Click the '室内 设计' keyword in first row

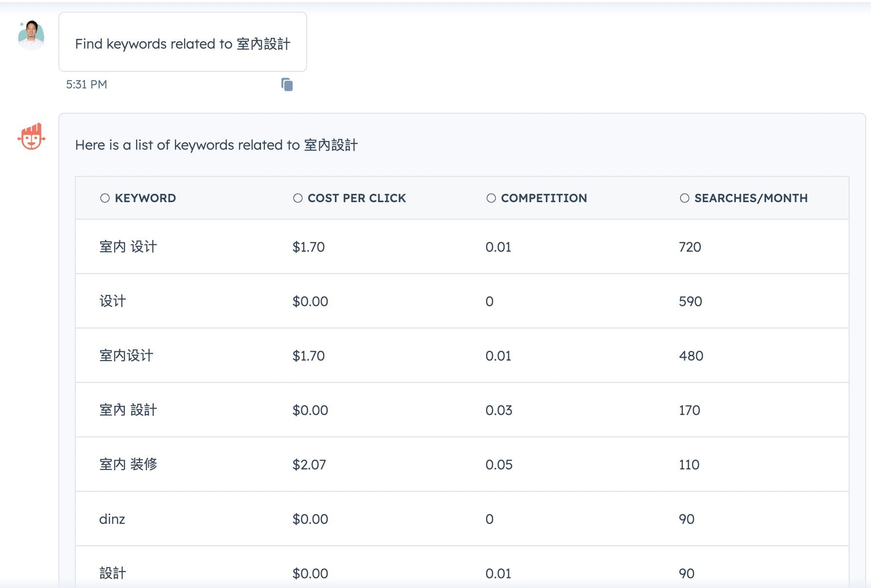tap(127, 246)
